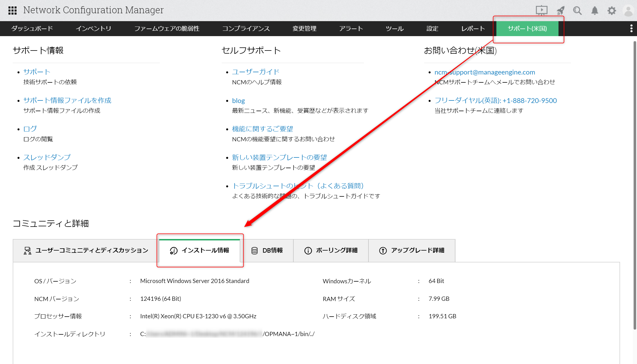The width and height of the screenshot is (637, 364).
Task: Open the user profile avatar
Action: (x=629, y=11)
